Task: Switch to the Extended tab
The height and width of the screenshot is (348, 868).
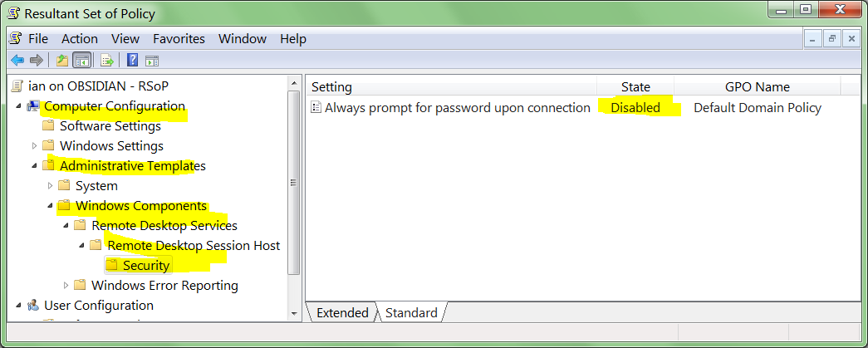Action: (342, 313)
